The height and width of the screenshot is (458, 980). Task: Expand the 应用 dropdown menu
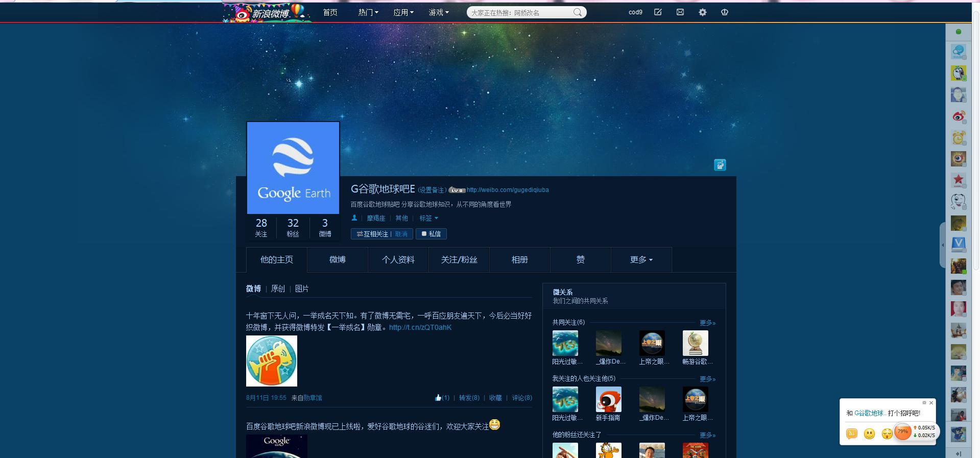coord(403,12)
